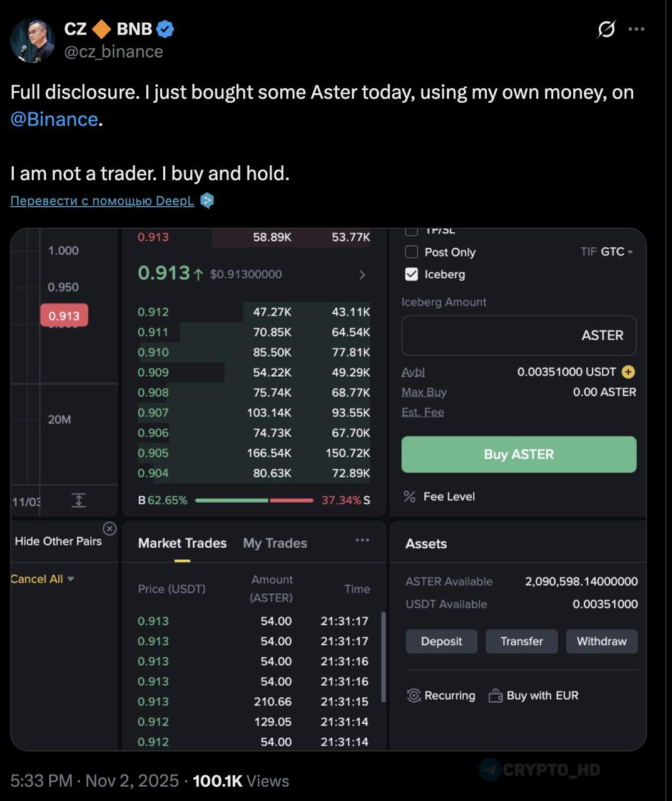Toggle the TP/SL checkbox
This screenshot has width=672, height=801.
[412, 231]
